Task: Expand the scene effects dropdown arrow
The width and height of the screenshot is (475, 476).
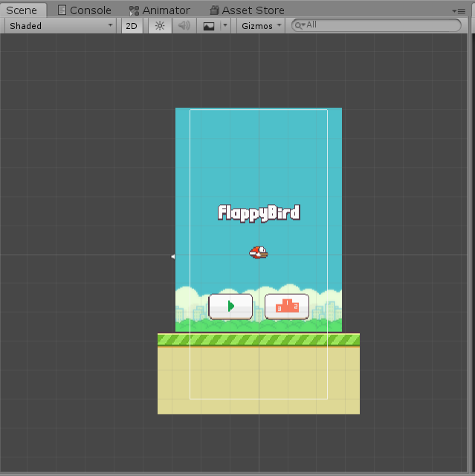Action: 225,26
